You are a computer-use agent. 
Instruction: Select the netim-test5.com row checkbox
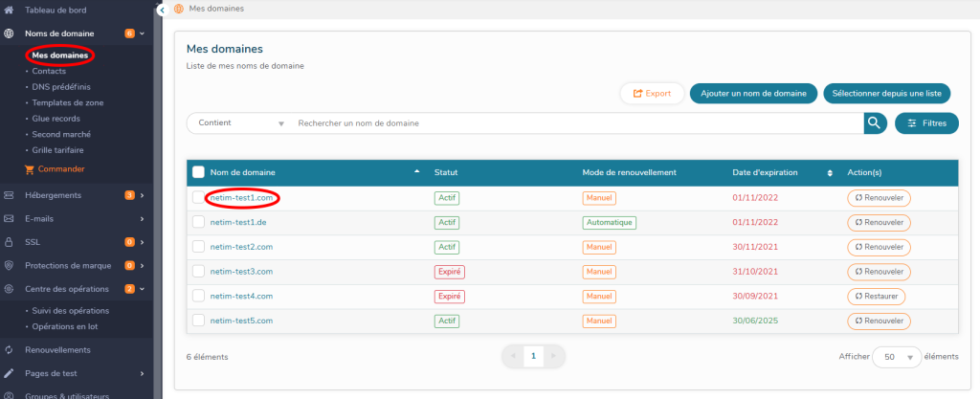click(x=198, y=321)
